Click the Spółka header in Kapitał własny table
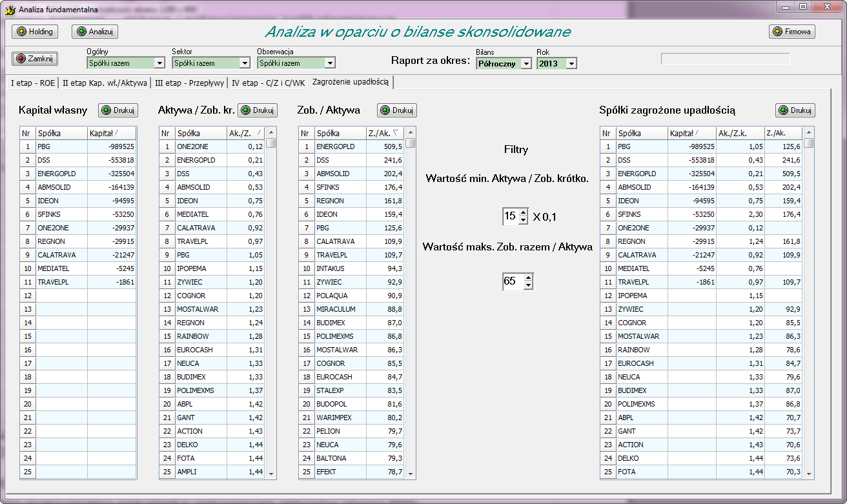The height and width of the screenshot is (504, 847). 61,133
